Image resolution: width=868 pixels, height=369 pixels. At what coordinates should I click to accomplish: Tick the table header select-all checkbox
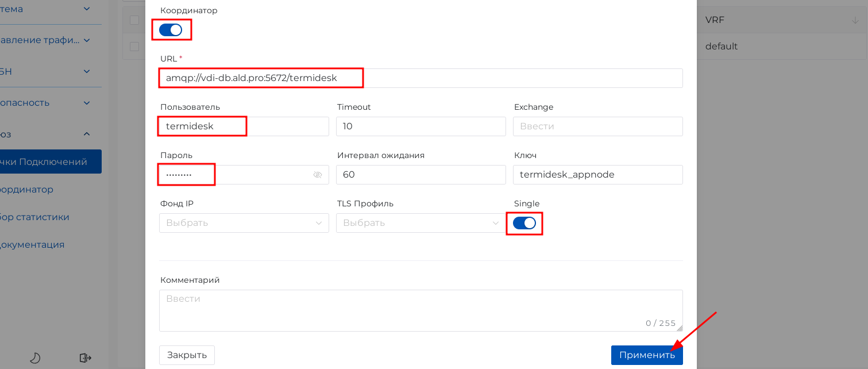pyautogui.click(x=134, y=20)
